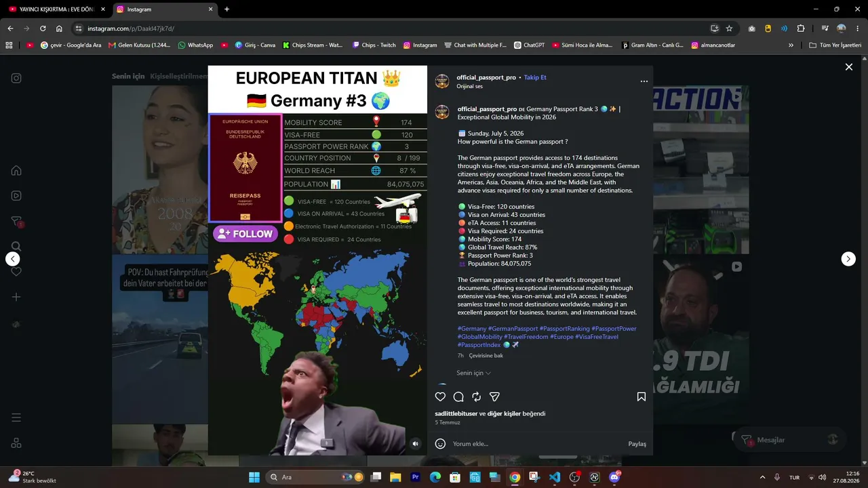
Task: Open the Chrome profile avatar
Action: pos(842,28)
